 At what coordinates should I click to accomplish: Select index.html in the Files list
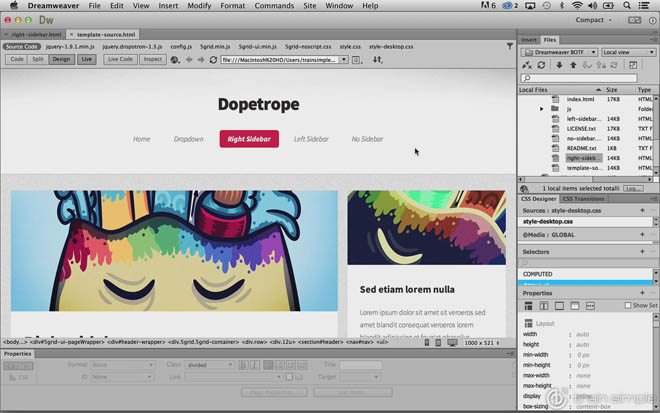[580, 99]
